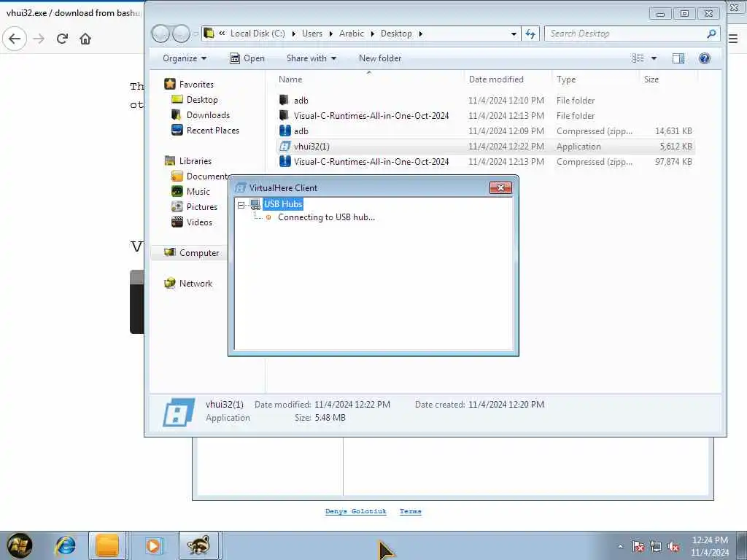Viewport: 747px width, 560px height.
Task: Reload the browser page
Action: click(62, 39)
